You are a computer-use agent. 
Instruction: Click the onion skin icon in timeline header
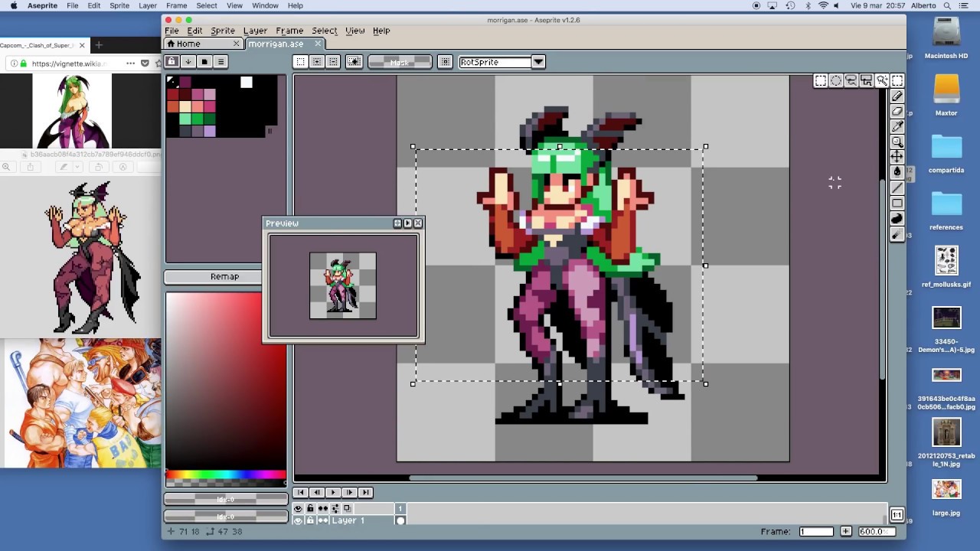(347, 508)
